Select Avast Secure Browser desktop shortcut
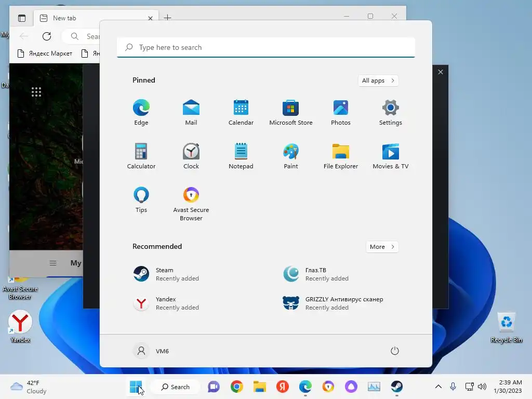This screenshot has height=399, width=532. (x=20, y=289)
